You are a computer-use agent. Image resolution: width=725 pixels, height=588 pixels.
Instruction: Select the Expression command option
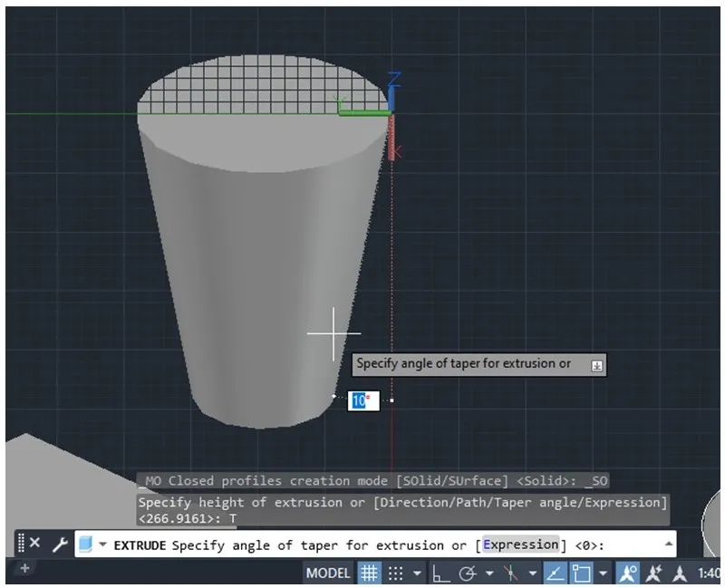click(520, 545)
